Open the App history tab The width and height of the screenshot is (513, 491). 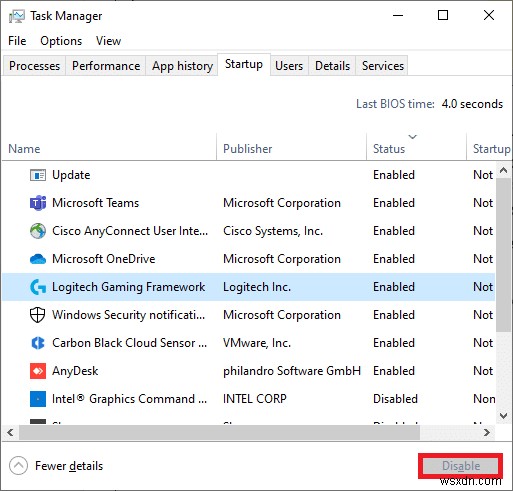click(x=182, y=66)
